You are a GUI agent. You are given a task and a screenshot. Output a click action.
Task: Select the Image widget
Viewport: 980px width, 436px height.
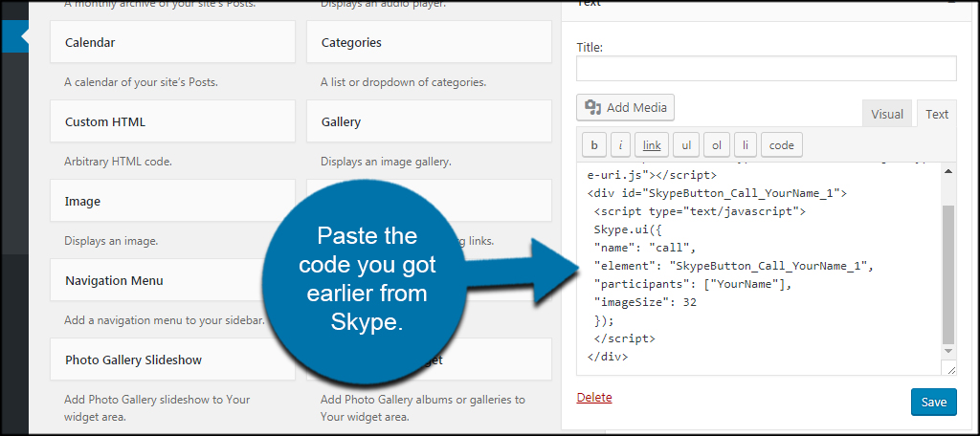pyautogui.click(x=172, y=201)
